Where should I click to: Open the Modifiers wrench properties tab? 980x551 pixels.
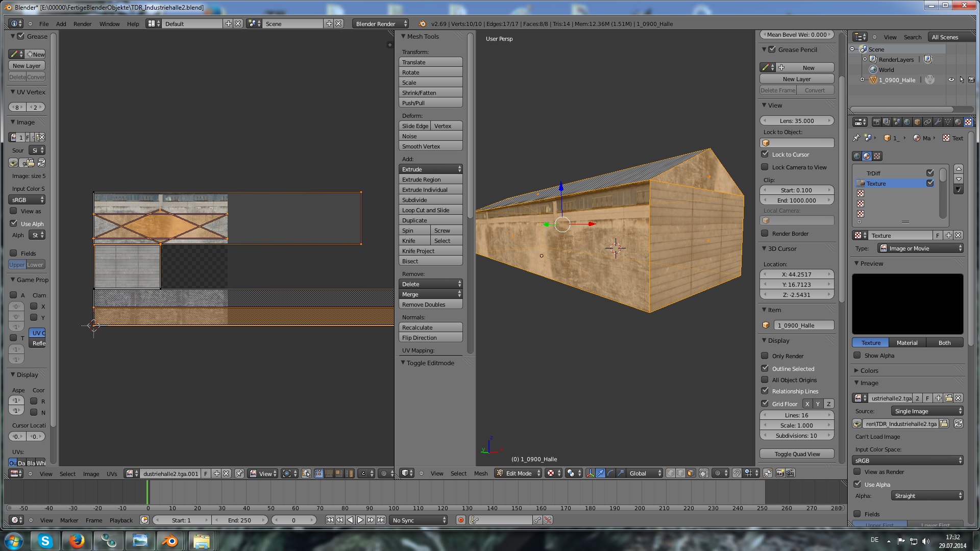tap(938, 122)
